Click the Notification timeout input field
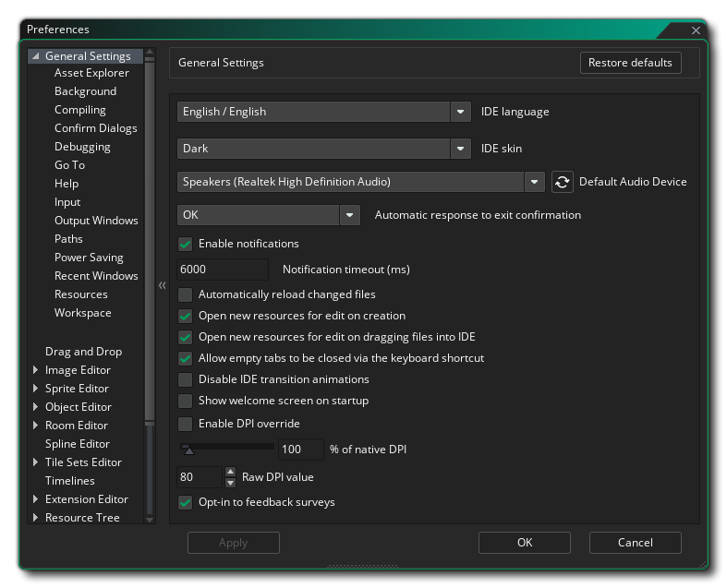Image resolution: width=727 pixels, height=588 pixels. tap(222, 270)
